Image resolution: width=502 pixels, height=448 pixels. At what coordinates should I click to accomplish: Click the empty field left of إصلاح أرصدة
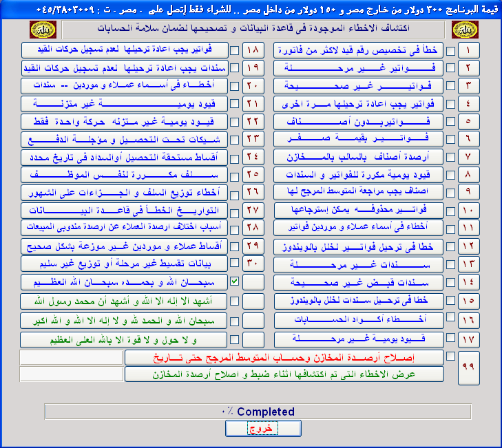tap(70, 356)
